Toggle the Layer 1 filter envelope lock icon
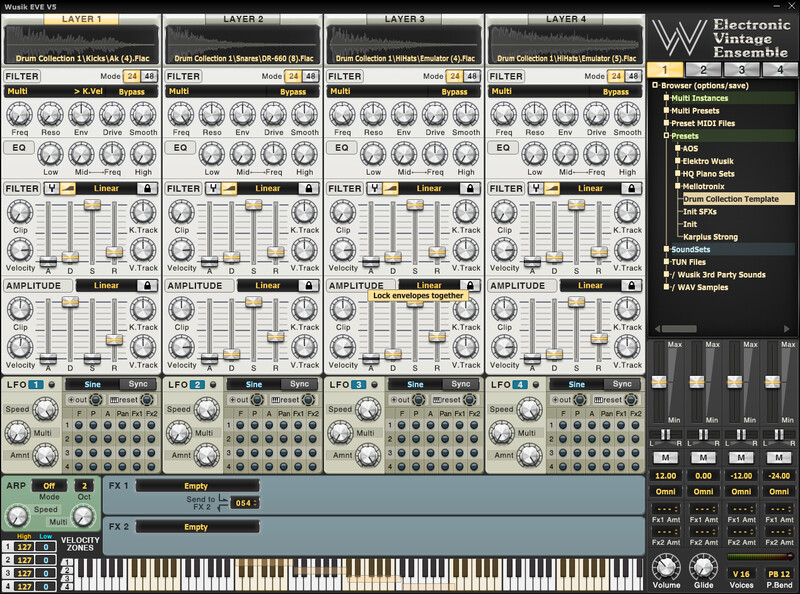800x594 pixels. (x=147, y=188)
